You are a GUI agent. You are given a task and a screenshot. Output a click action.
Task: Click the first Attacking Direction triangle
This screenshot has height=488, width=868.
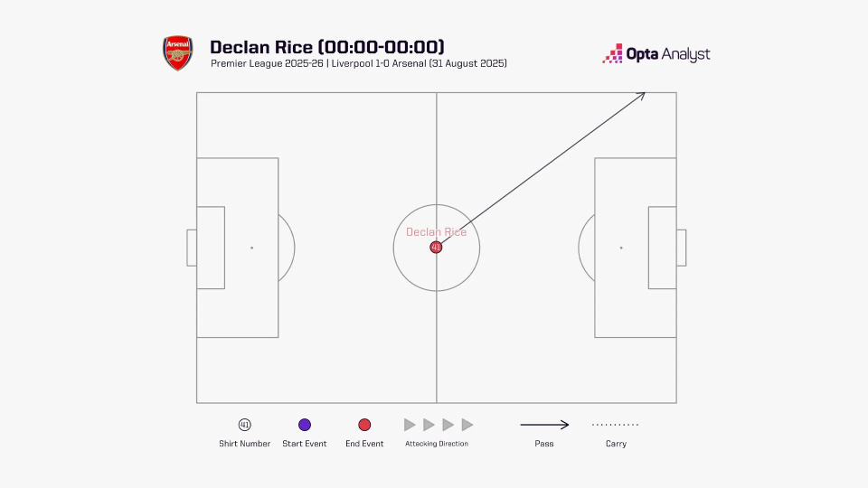coord(410,425)
